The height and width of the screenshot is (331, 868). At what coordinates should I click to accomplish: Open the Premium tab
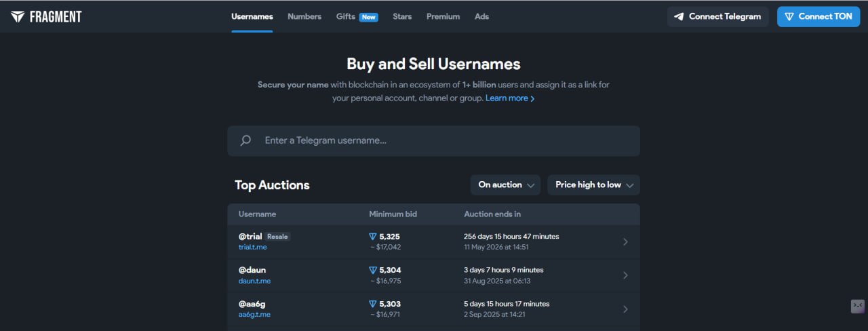[443, 16]
